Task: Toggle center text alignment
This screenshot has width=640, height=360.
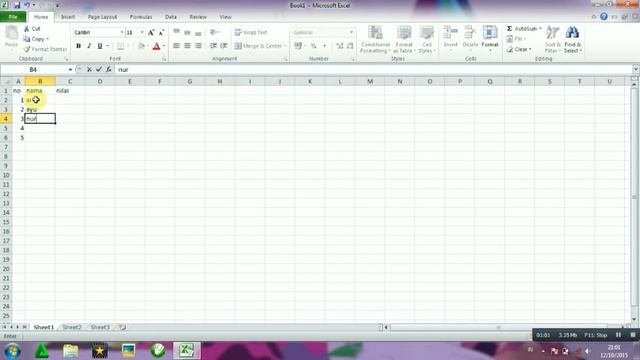Action: pyautogui.click(x=187, y=46)
